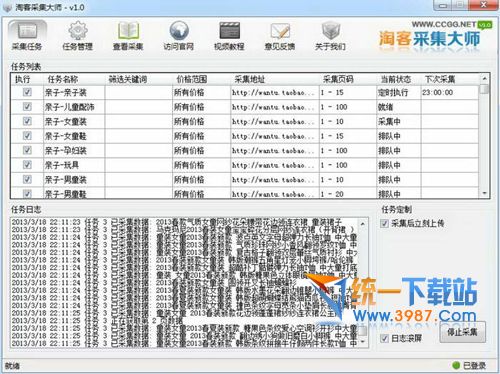Screen dimensions: 500x374
Task: Click the 当前状态 column header
Action: pyautogui.click(x=396, y=79)
